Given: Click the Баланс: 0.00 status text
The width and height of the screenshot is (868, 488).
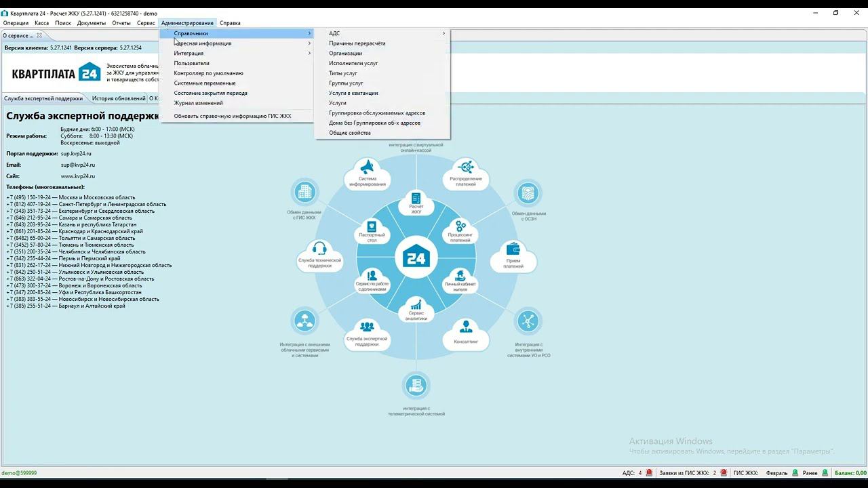Looking at the screenshot, I should coord(850,473).
